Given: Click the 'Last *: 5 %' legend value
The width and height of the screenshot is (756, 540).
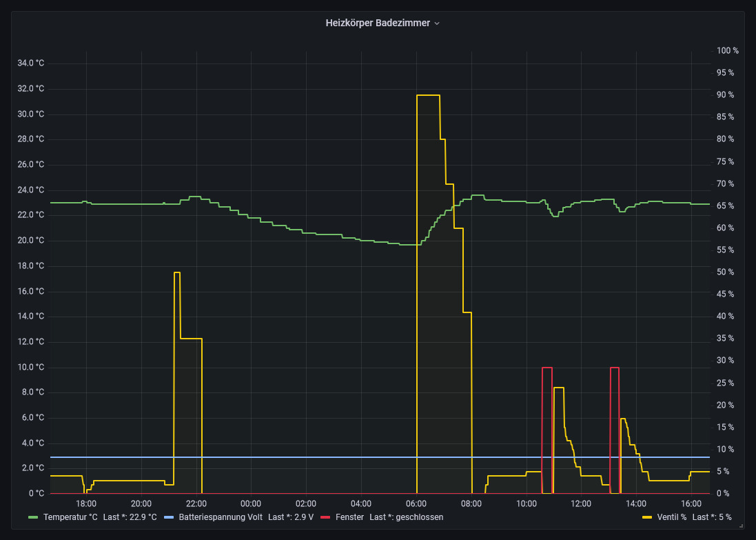Looking at the screenshot, I should [712, 517].
